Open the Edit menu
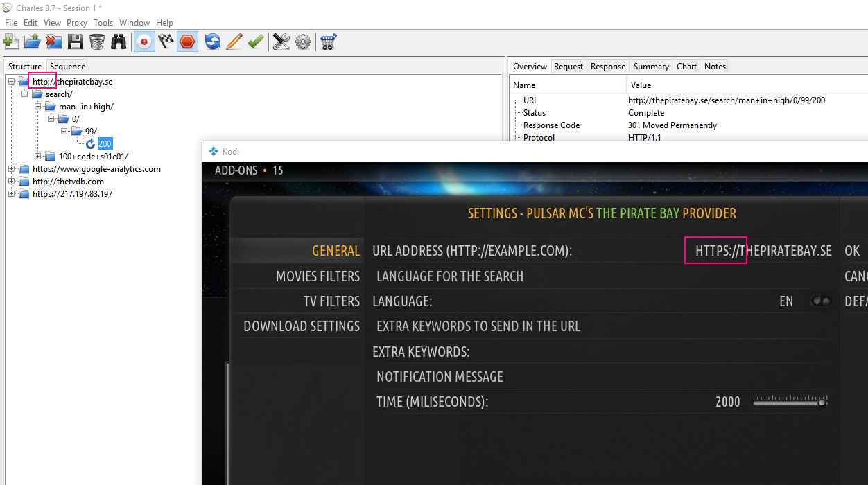Image resolution: width=868 pixels, height=485 pixels. (31, 23)
